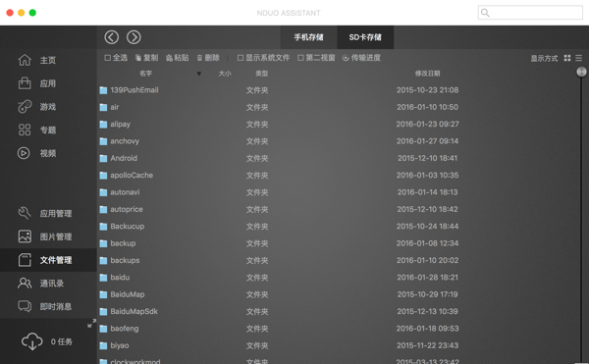Viewport: 589px width, 364px height.
Task: Switch to list display mode
Action: [x=578, y=58]
